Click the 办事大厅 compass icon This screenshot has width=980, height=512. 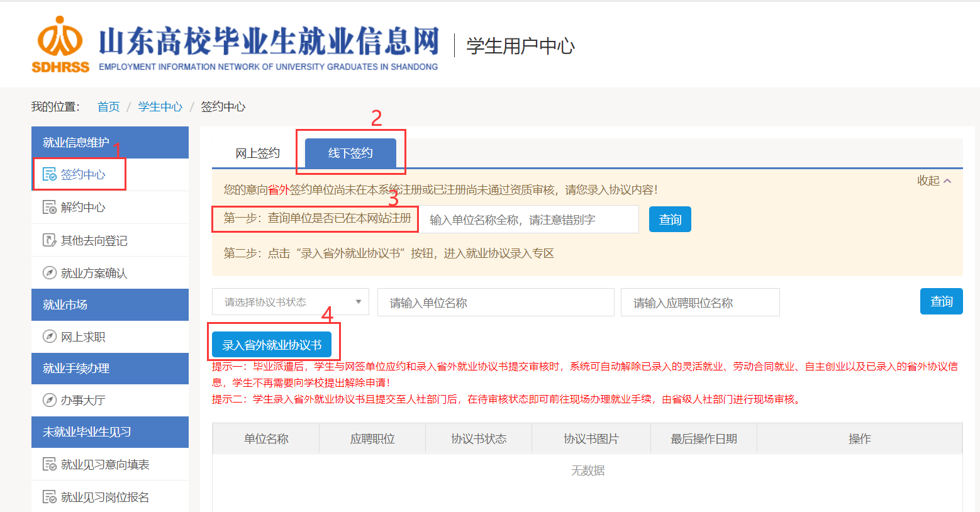49,400
